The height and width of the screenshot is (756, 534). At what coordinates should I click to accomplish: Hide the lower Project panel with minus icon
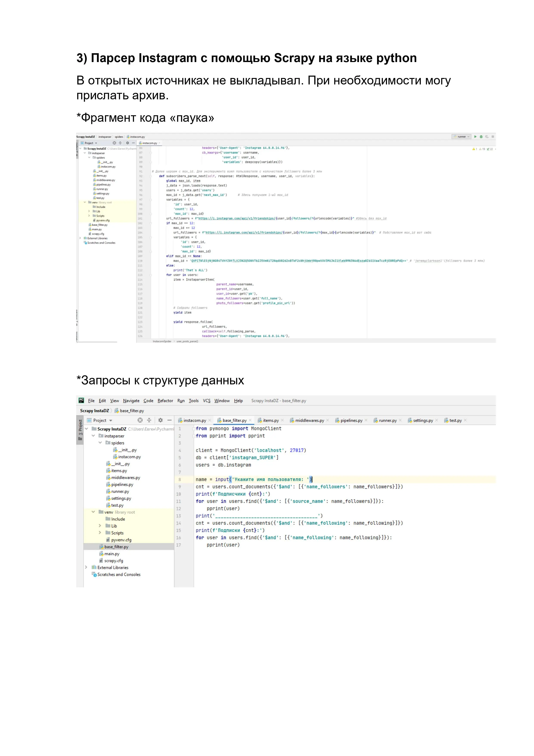tap(169, 420)
